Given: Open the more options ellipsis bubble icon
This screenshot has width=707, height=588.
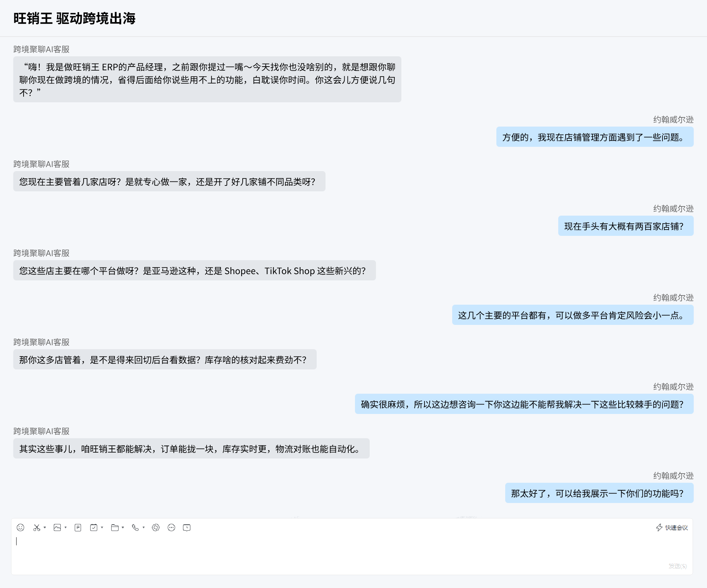Looking at the screenshot, I should point(171,527).
